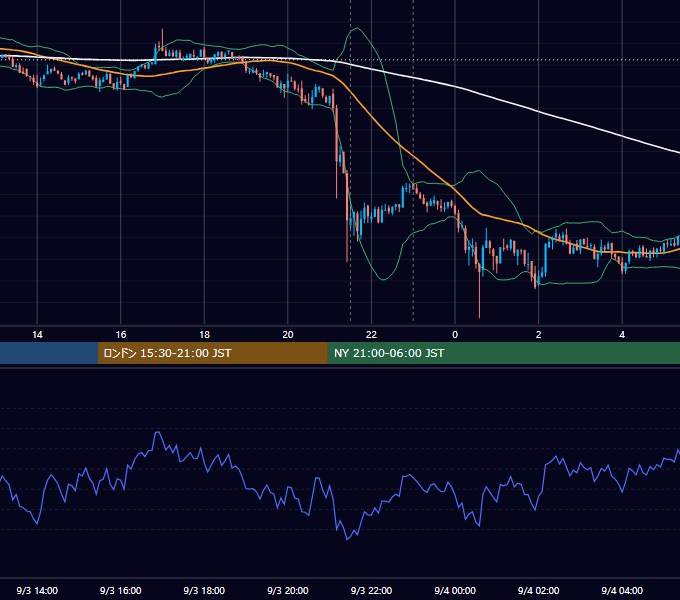Click the 9/3 14:00 date label
Image resolution: width=680 pixels, height=600 pixels.
point(37,590)
